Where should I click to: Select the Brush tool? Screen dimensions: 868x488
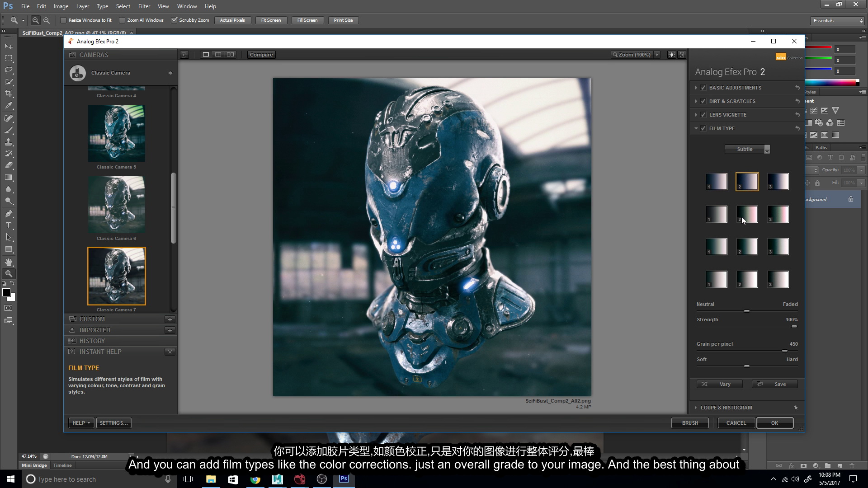tap(9, 130)
